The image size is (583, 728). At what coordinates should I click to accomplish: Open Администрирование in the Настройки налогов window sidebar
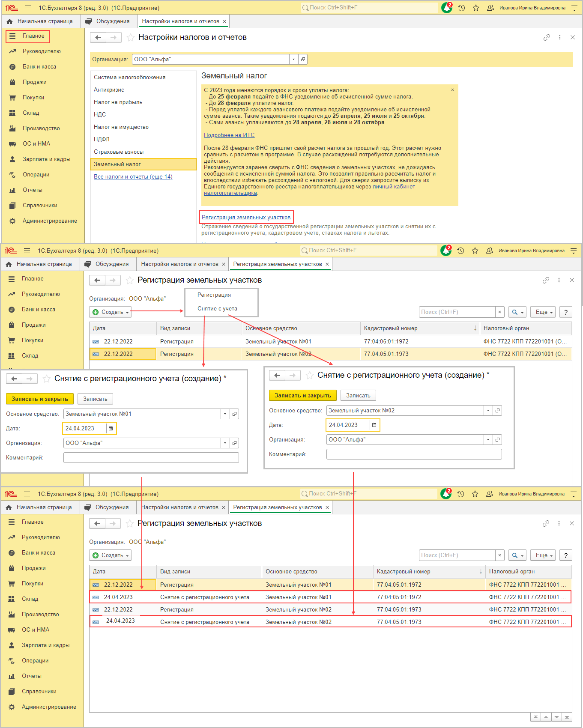point(50,221)
